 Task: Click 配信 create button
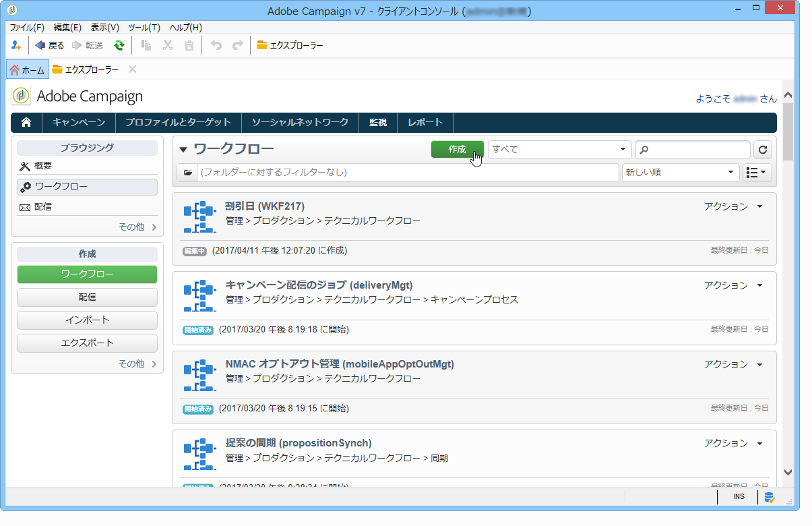point(87,297)
